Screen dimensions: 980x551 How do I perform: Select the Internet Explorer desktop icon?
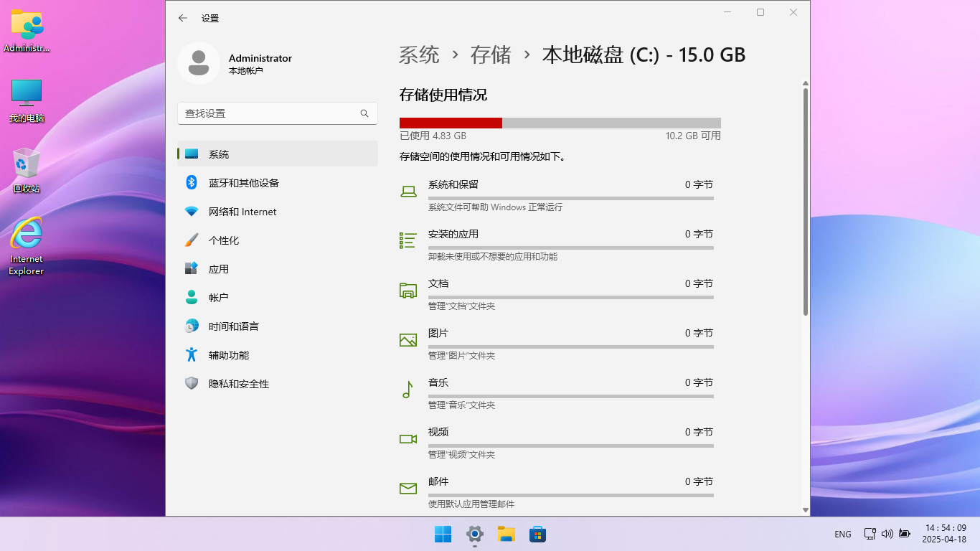pos(27,245)
